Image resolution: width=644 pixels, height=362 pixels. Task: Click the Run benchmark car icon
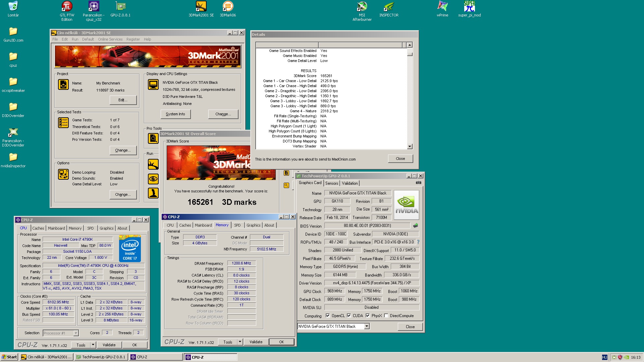tap(153, 164)
